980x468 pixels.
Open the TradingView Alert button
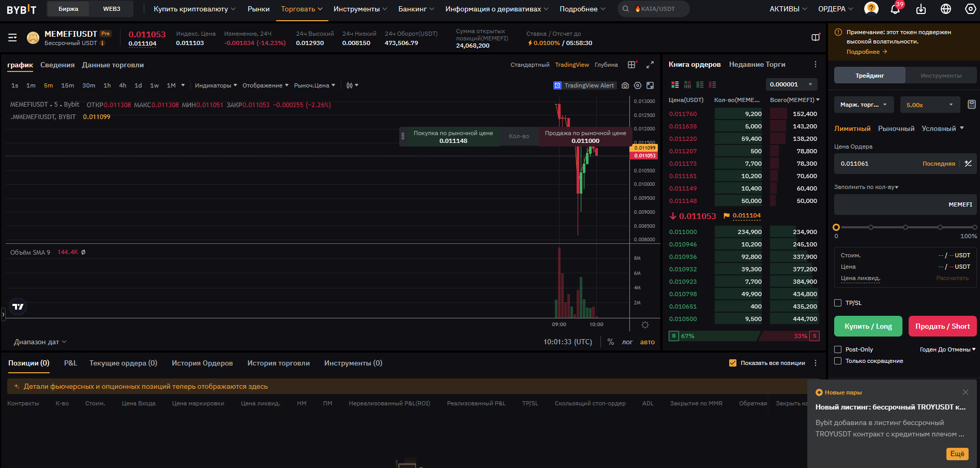pos(584,85)
